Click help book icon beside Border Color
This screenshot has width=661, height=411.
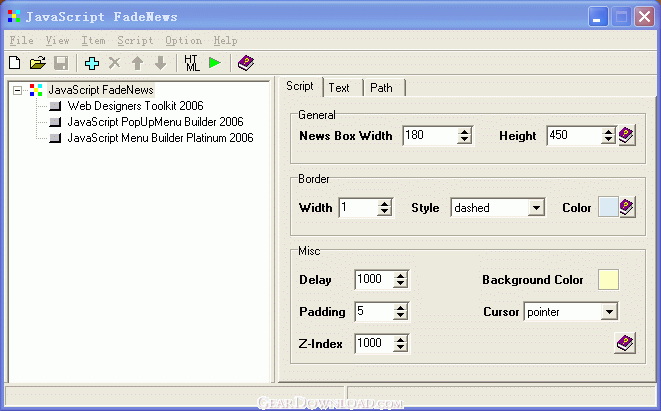pos(627,207)
